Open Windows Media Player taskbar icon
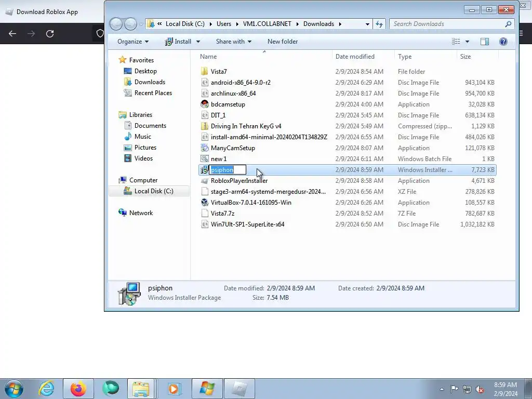 coord(175,389)
